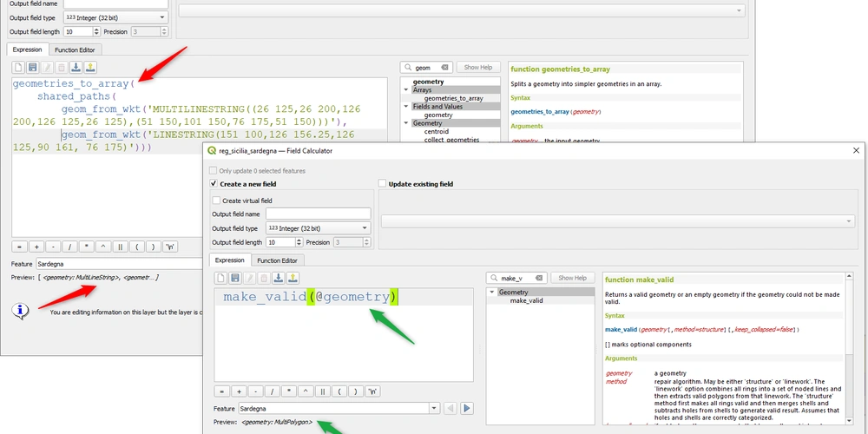
Task: Clear the geom search text in the back dialog
Action: [x=445, y=67]
